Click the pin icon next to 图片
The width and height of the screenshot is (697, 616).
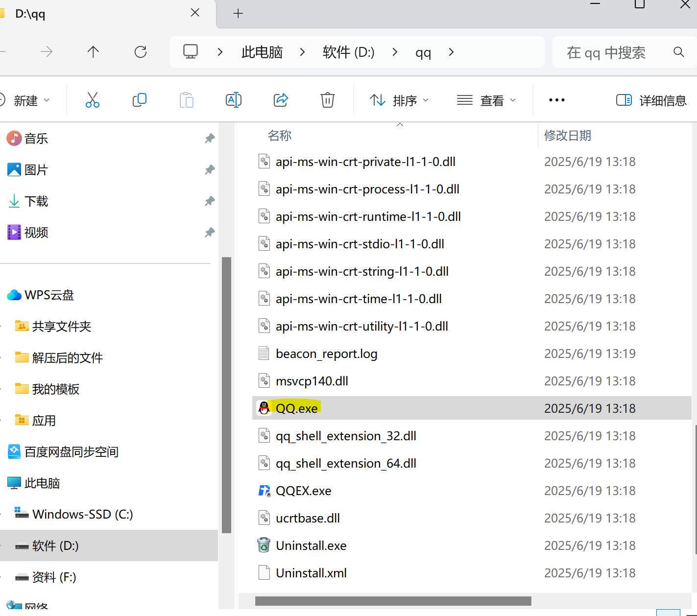pos(210,170)
